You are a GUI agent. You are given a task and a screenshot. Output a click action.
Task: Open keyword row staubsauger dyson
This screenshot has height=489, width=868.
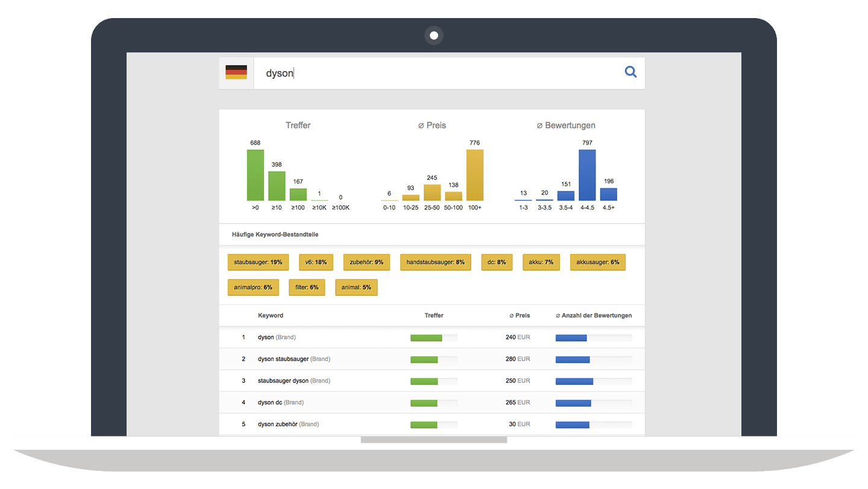(432, 381)
